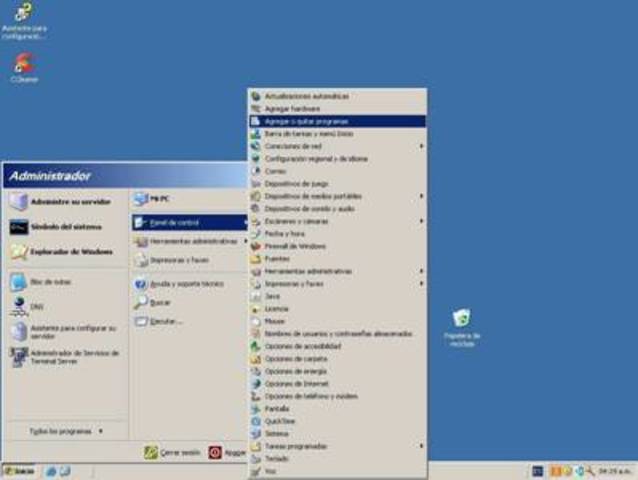Viewport: 638px width, 480px height.
Task: Open the QuickTime icon
Action: coord(256,421)
